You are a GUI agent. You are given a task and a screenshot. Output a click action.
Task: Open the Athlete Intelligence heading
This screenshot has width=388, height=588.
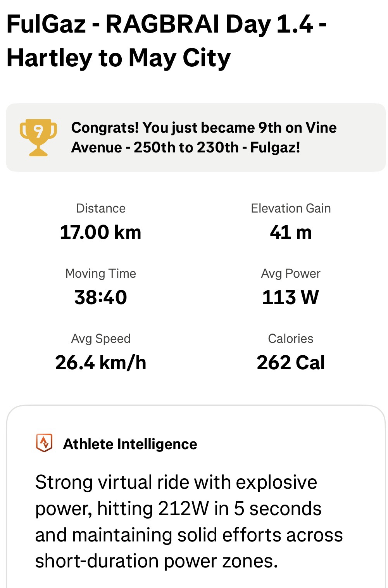coord(130,444)
